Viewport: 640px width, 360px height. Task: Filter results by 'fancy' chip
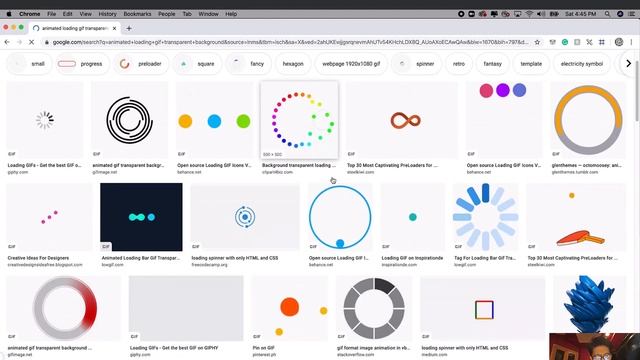248,64
